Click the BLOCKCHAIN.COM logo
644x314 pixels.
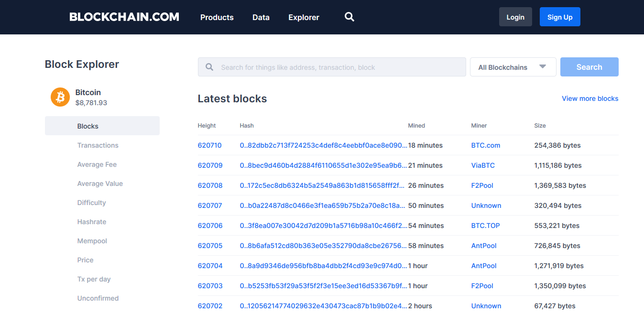(124, 17)
